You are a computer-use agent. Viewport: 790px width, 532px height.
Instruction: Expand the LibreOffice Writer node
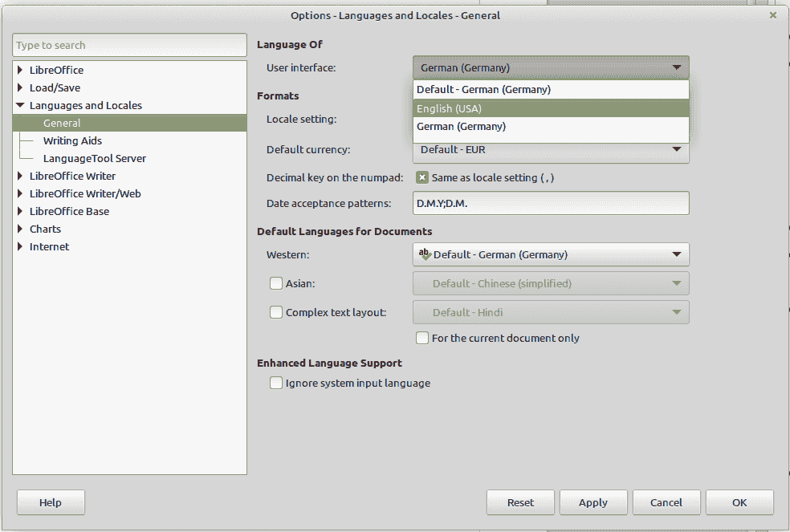pos(20,176)
